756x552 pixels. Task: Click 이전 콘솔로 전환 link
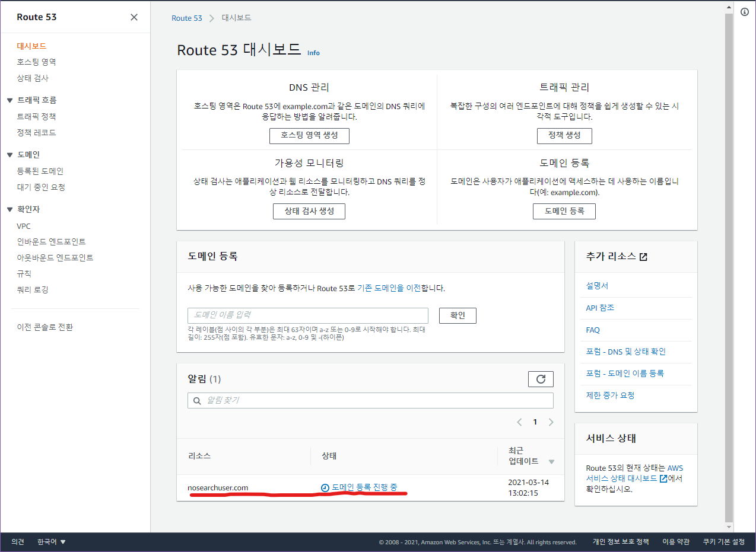[45, 327]
